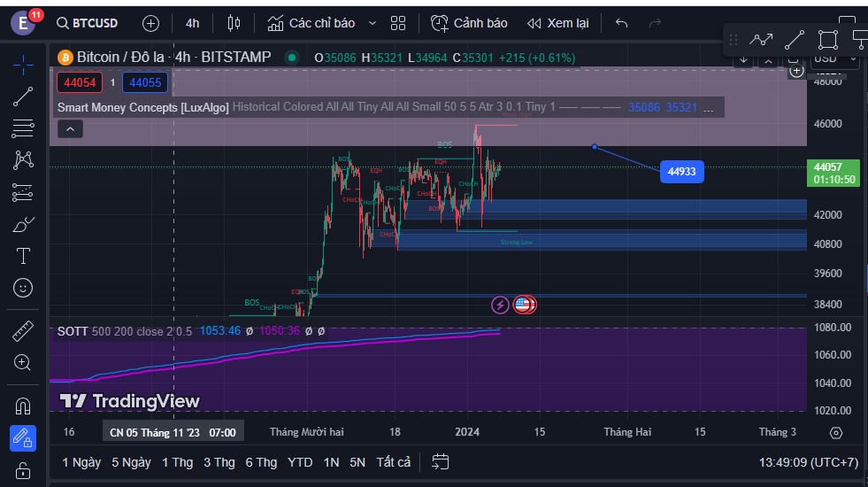868x487 pixels.
Task: Toggle stay in drawing mode
Action: (23, 438)
